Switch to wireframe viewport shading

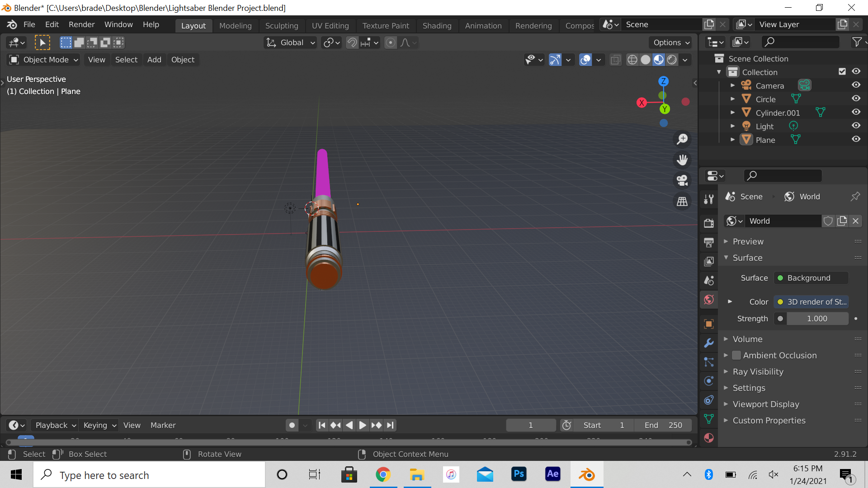[632, 60]
